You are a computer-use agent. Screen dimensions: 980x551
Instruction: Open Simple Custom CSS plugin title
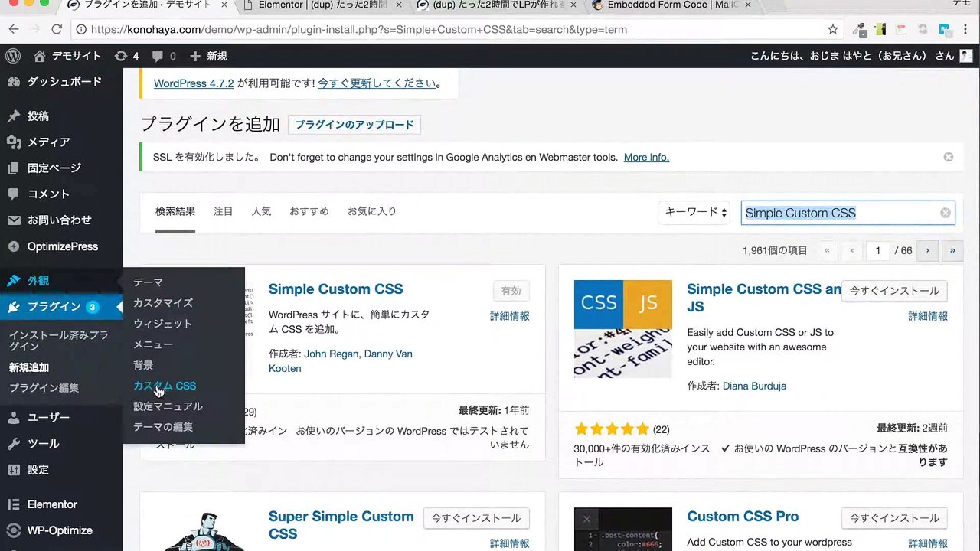(335, 289)
